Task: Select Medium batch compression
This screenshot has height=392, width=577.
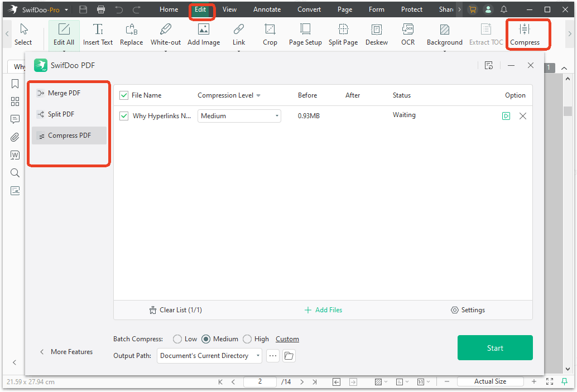Action: pos(206,339)
